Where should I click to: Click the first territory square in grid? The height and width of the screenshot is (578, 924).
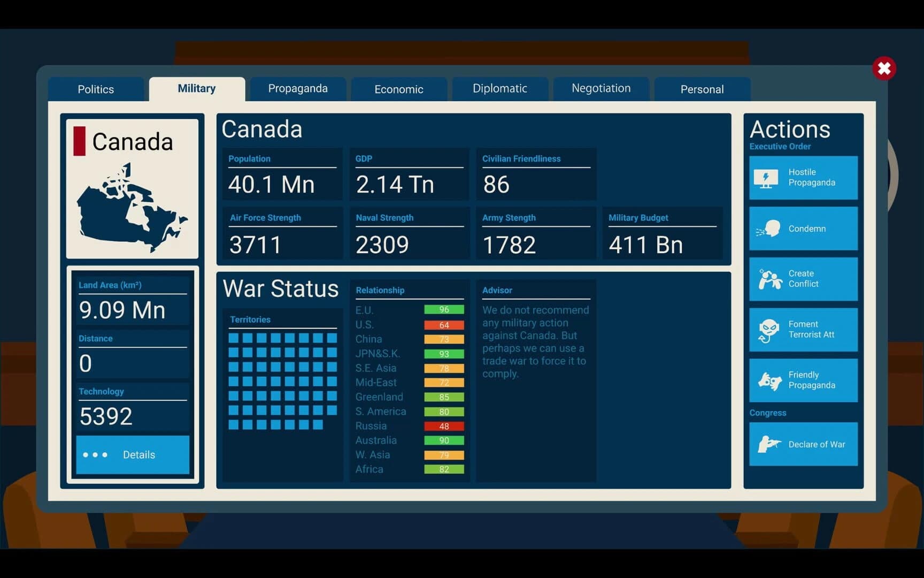point(234,338)
